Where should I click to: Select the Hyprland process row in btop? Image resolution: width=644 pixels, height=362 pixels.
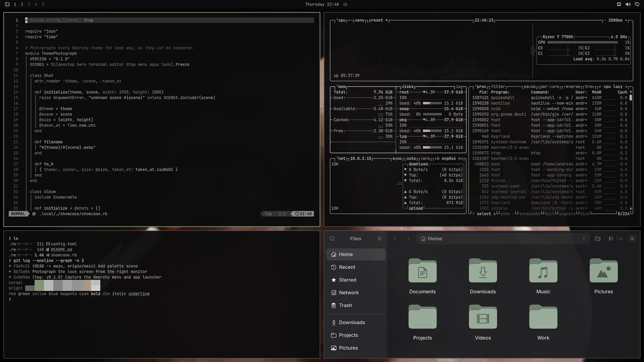[x=549, y=136]
